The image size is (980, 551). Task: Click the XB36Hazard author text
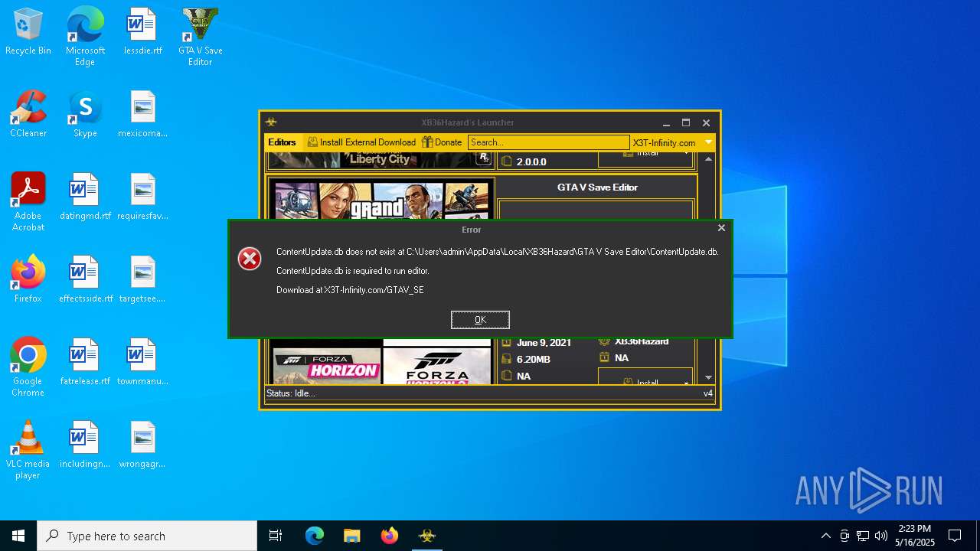pos(642,341)
